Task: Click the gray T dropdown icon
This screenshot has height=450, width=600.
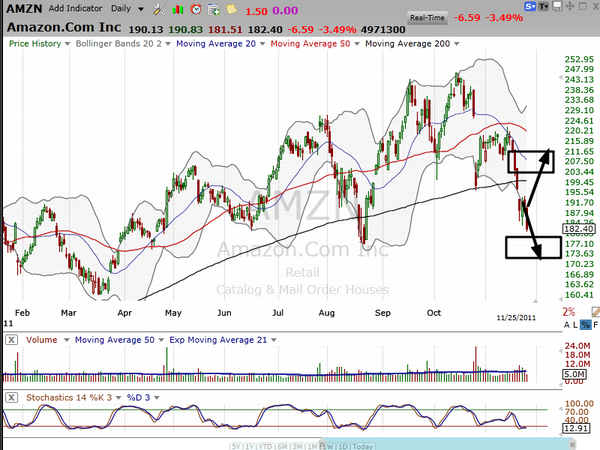Action: 543,6
